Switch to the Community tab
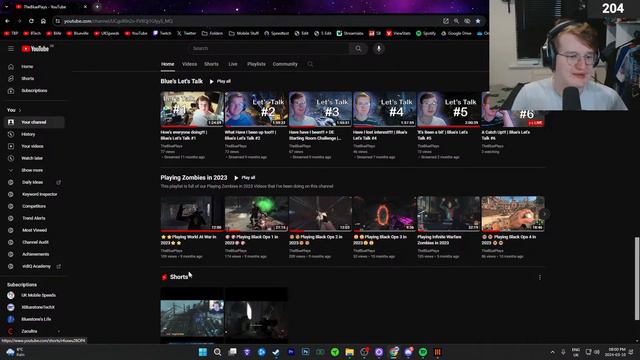 (x=285, y=64)
